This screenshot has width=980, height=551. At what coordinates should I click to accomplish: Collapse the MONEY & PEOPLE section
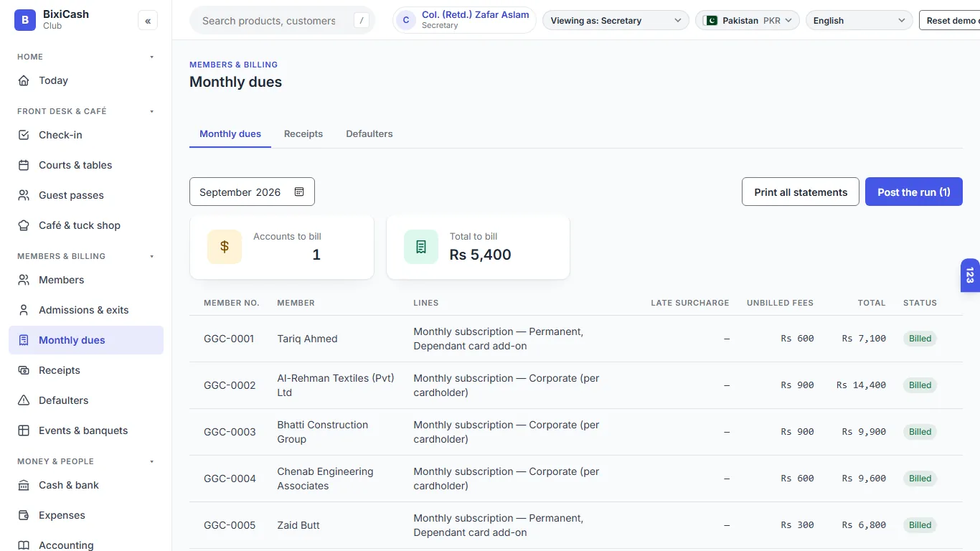click(151, 461)
